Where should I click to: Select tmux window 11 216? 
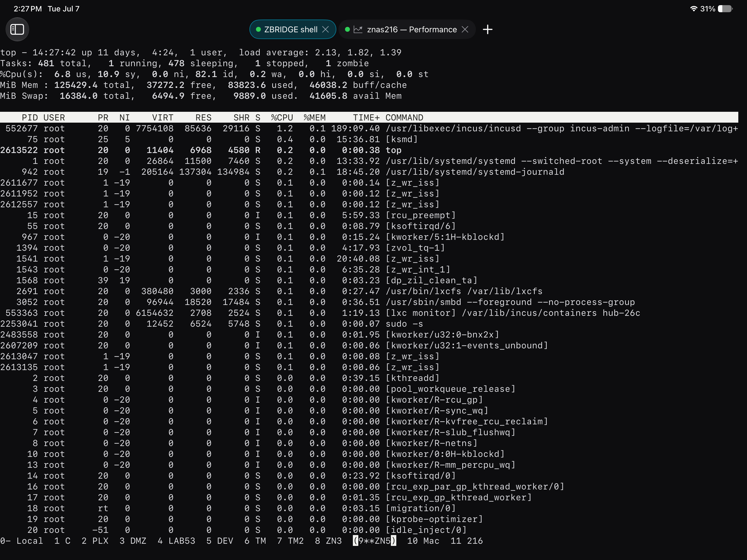pyautogui.click(x=467, y=541)
